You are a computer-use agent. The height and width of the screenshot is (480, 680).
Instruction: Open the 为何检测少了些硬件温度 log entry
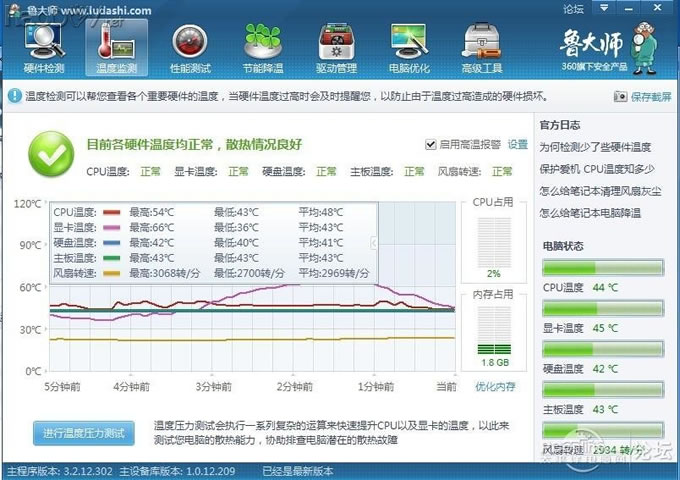595,147
